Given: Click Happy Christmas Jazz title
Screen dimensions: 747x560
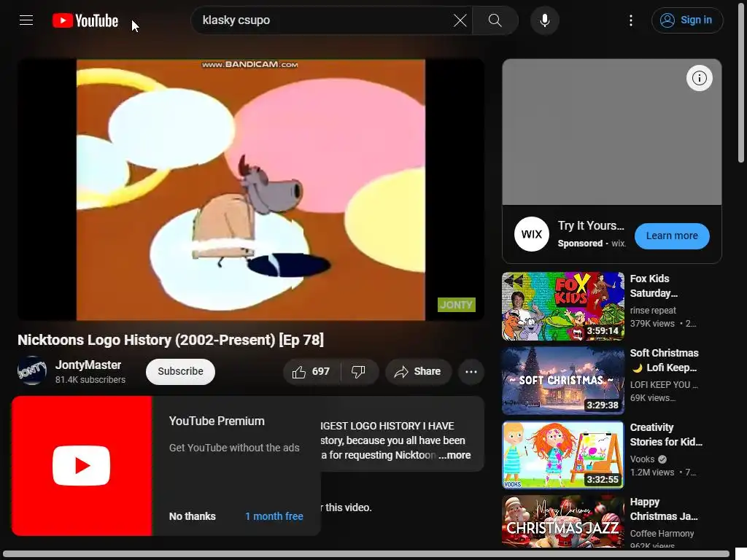Looking at the screenshot, I should [x=664, y=509].
